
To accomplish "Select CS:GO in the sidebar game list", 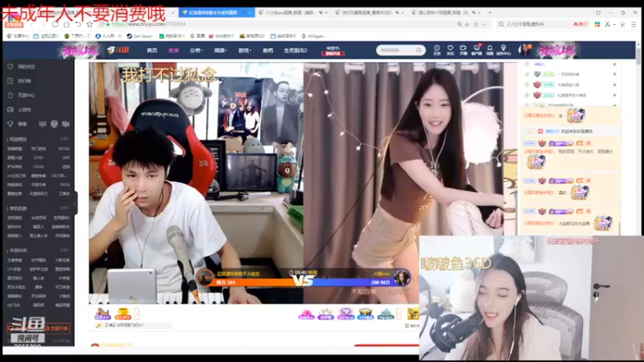I will point(38,167).
